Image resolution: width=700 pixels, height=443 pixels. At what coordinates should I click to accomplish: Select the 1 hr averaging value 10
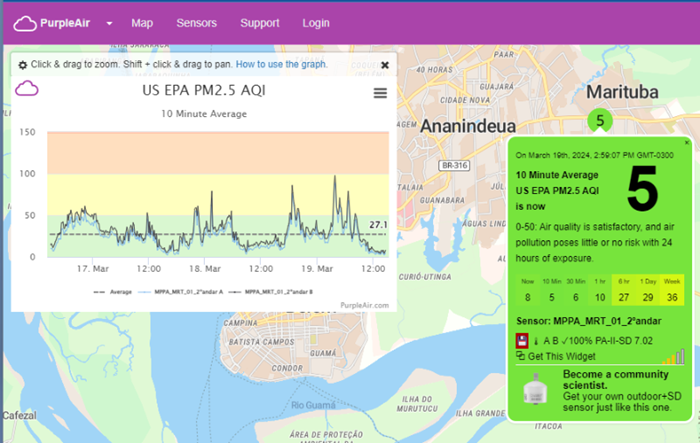click(x=600, y=290)
